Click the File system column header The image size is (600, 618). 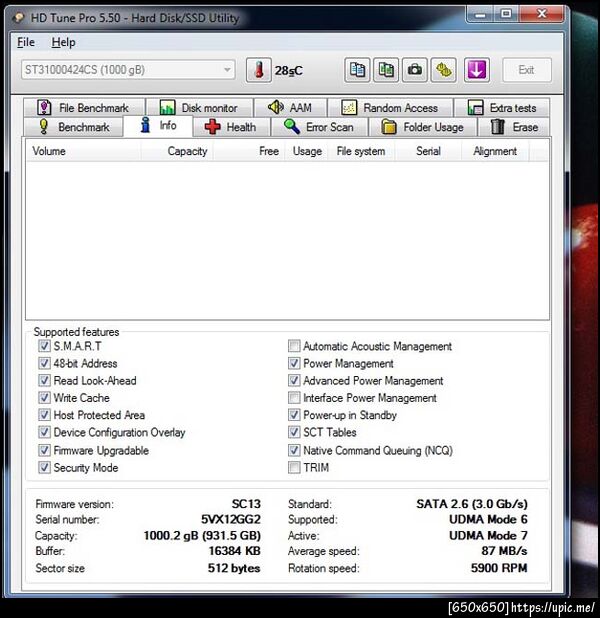[361, 151]
